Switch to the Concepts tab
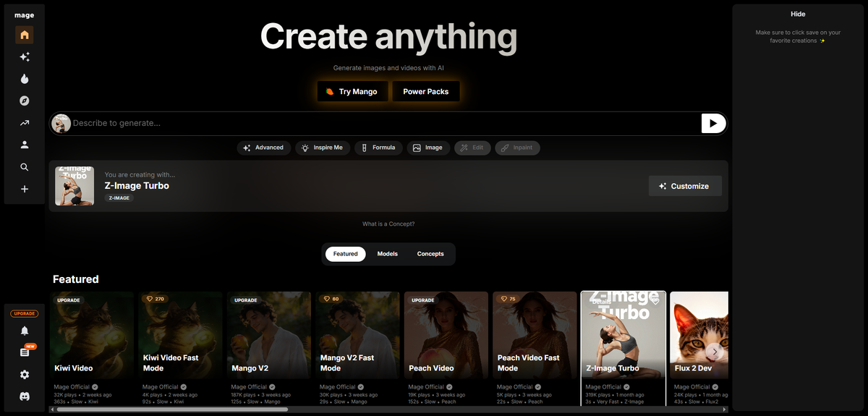Viewport: 868px width, 416px height. click(430, 254)
